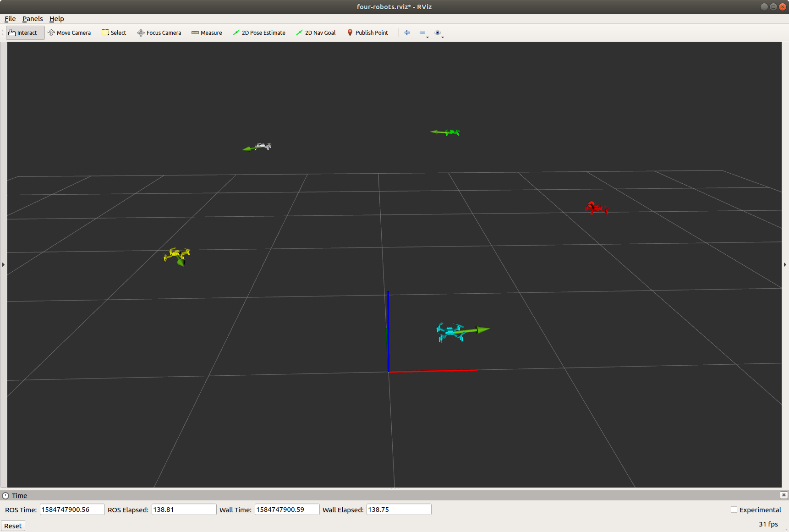Open the Panels menu
This screenshot has width=789, height=532.
pos(33,19)
